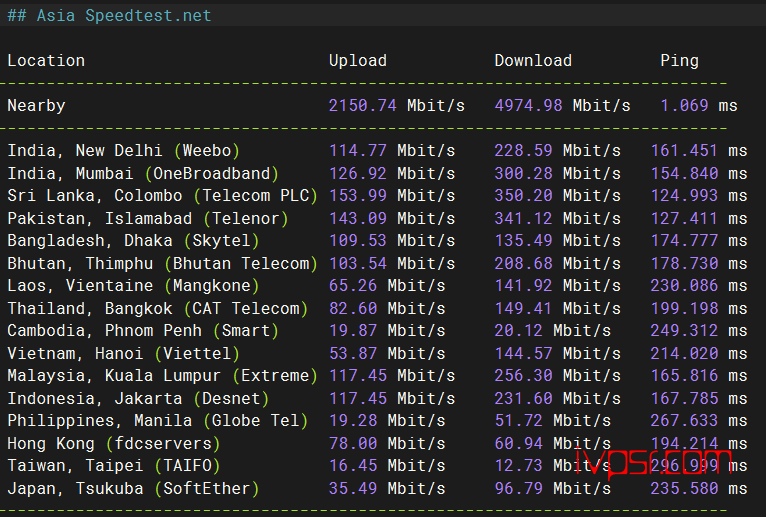Viewport: 766px width, 517px height.
Task: Click 'Malaysia, Kuala Lumpur (Extreme)' label
Action: click(x=163, y=376)
